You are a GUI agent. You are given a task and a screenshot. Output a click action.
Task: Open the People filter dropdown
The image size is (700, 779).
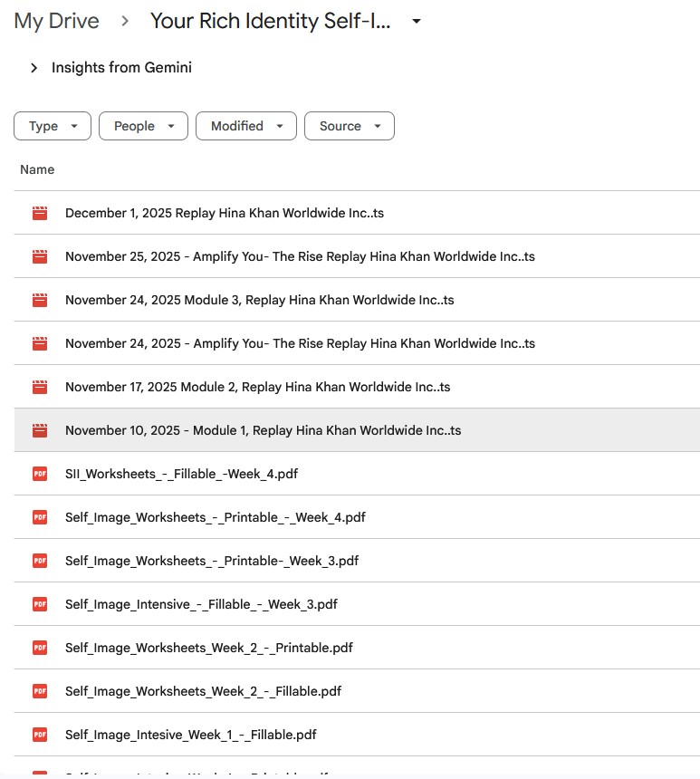143,127
